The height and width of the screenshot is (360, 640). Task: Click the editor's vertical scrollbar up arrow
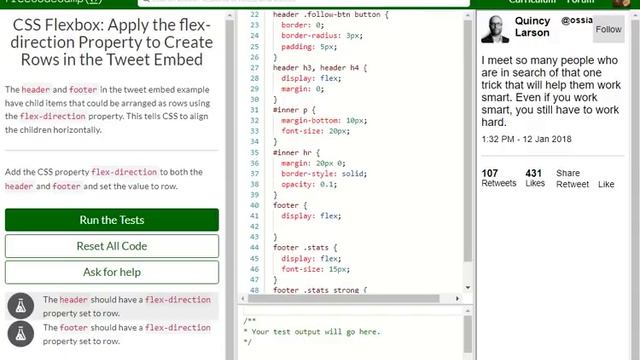pos(468,16)
